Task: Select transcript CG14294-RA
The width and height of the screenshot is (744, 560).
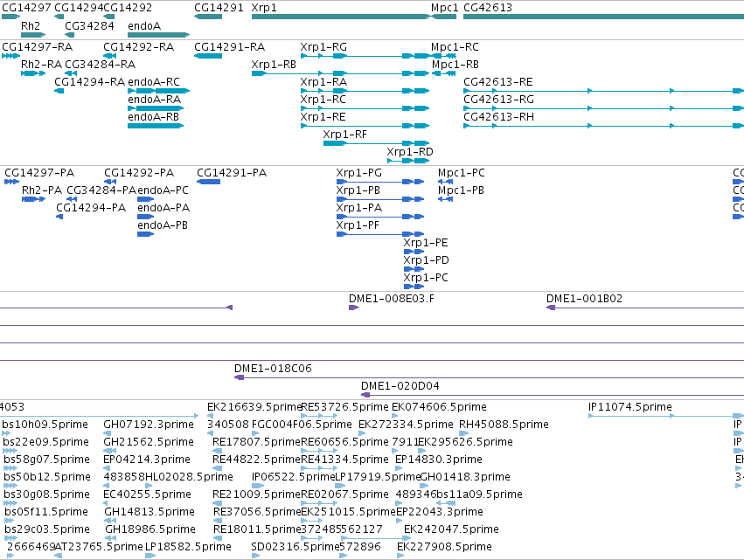Action: (x=90, y=82)
